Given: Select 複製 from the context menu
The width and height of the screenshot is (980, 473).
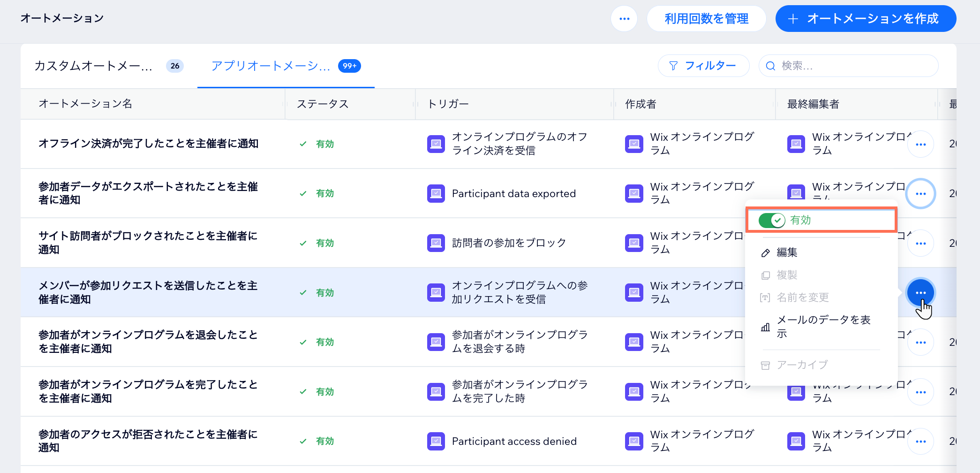Looking at the screenshot, I should pos(766,275).
